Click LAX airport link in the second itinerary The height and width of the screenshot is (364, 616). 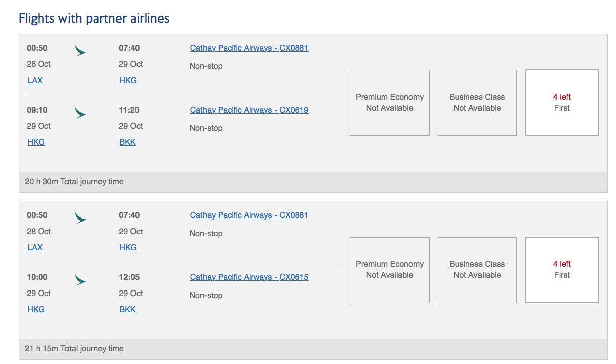point(35,248)
